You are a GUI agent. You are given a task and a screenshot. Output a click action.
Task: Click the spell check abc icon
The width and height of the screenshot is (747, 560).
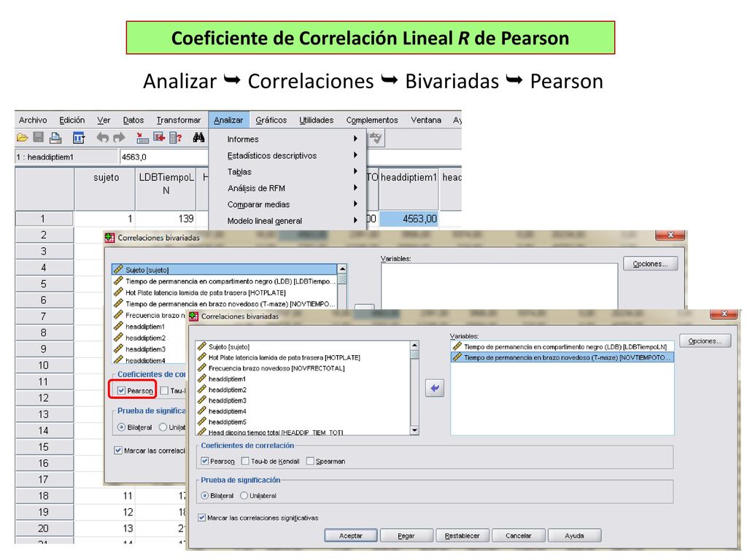click(x=376, y=138)
